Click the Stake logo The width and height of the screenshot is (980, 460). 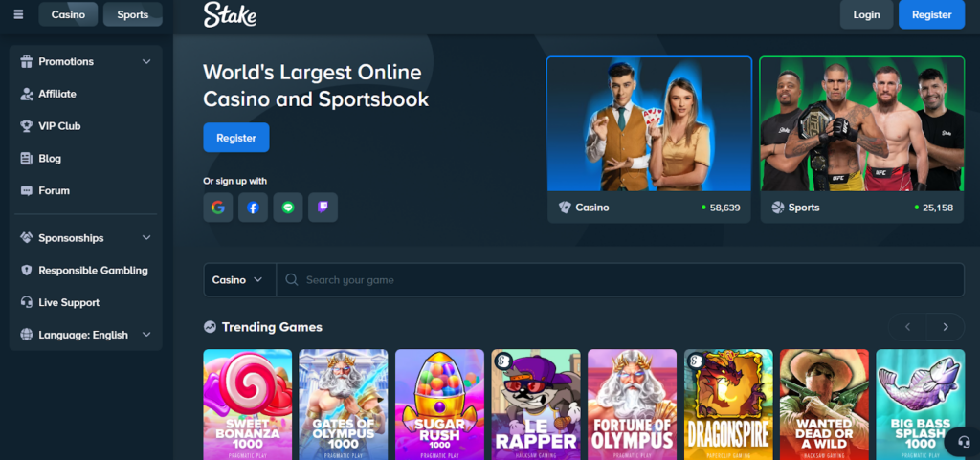click(x=230, y=14)
